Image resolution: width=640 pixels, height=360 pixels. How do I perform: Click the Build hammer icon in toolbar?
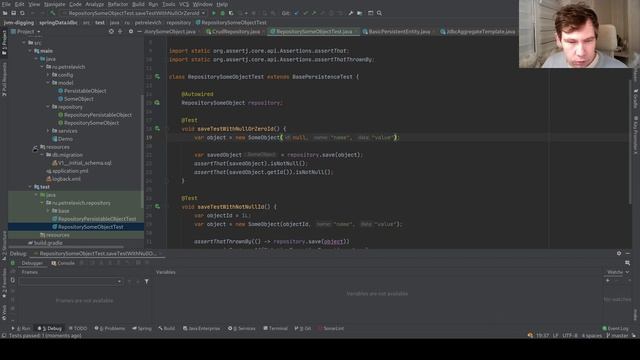click(x=53, y=13)
